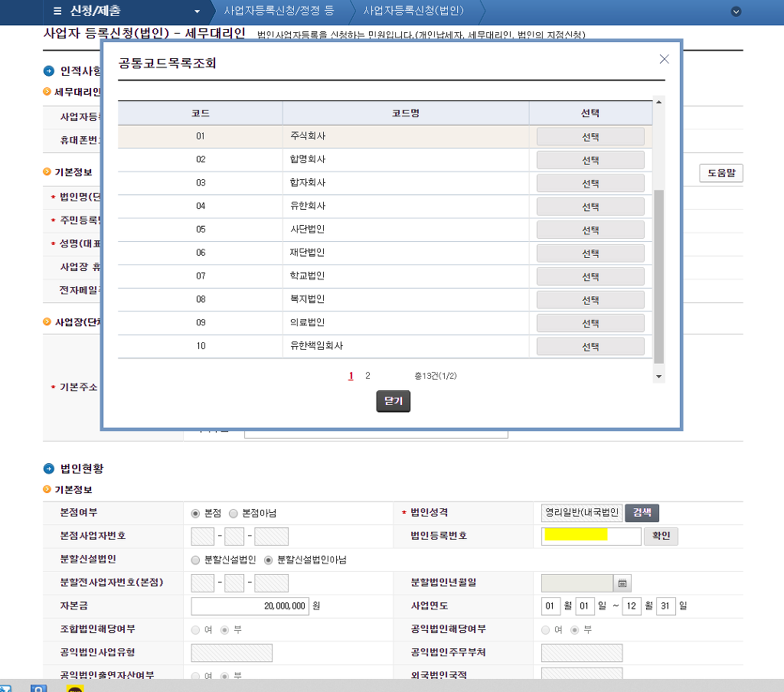Select code 04 유한회사

[590, 207]
